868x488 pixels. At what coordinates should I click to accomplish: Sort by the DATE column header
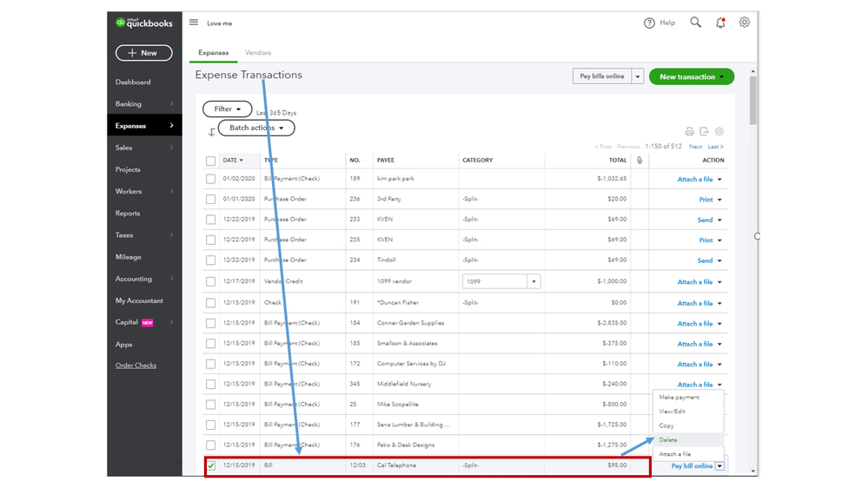233,161
